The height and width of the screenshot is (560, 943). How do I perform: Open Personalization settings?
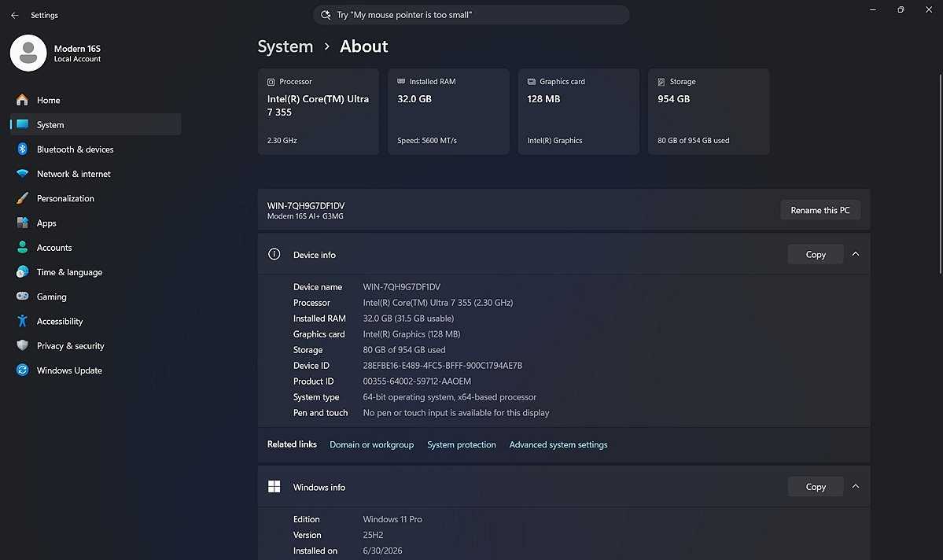[x=96, y=198]
